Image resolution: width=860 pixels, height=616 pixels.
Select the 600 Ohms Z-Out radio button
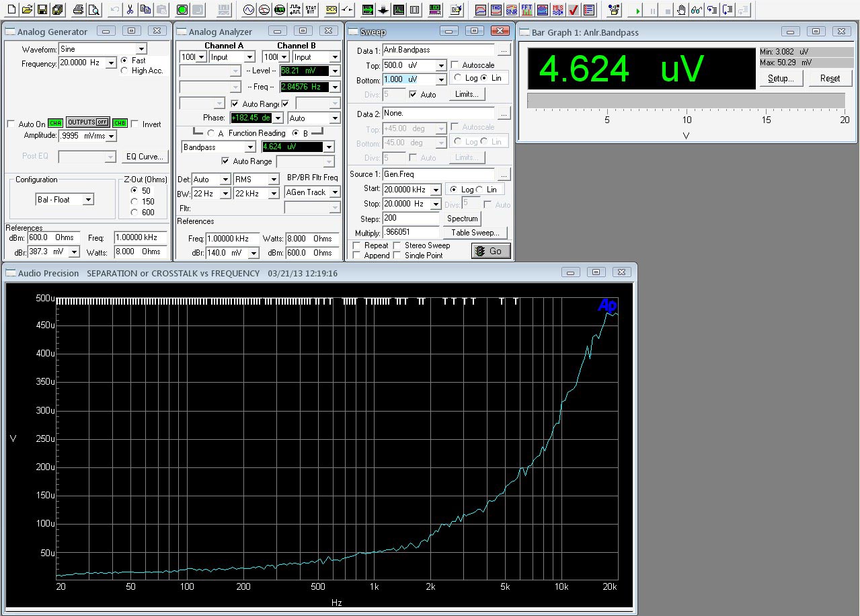(x=134, y=212)
